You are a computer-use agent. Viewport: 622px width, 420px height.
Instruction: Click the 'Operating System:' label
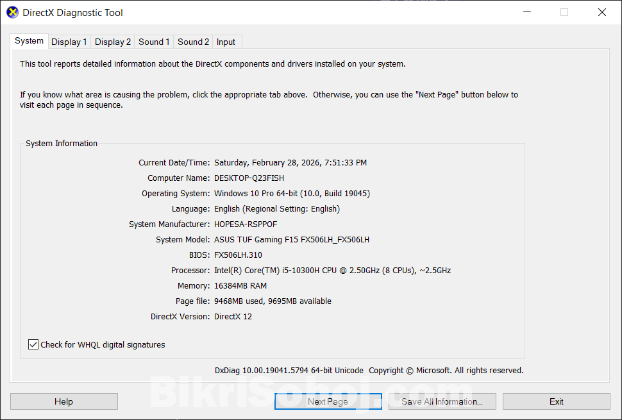pyautogui.click(x=175, y=193)
